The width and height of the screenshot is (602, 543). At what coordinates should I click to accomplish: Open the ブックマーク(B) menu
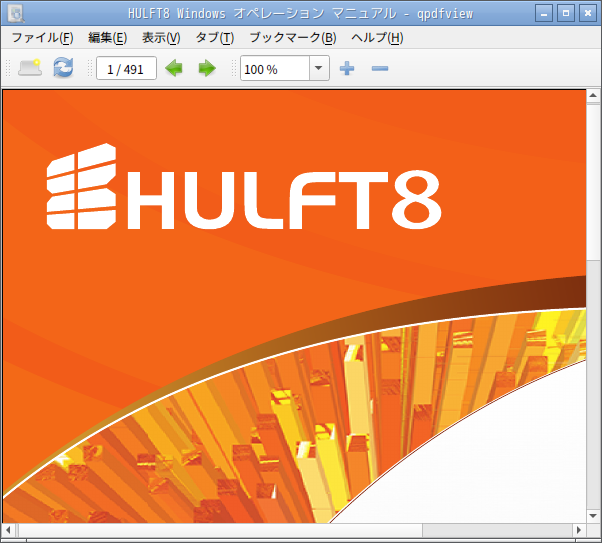[293, 38]
